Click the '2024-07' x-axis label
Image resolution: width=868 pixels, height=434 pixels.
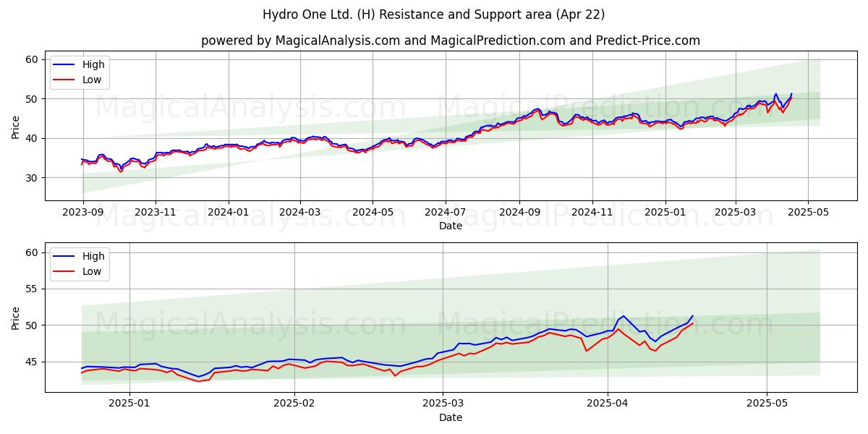point(445,213)
